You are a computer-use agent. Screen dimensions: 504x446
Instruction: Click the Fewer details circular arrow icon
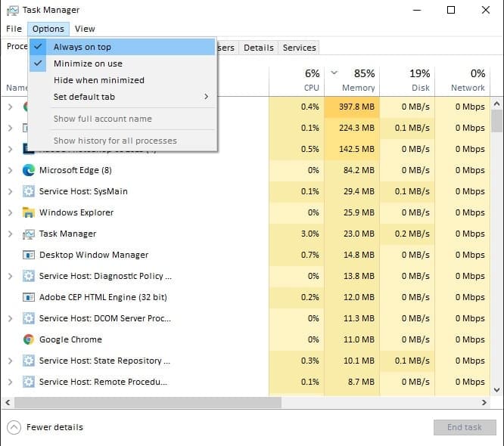pos(14,427)
